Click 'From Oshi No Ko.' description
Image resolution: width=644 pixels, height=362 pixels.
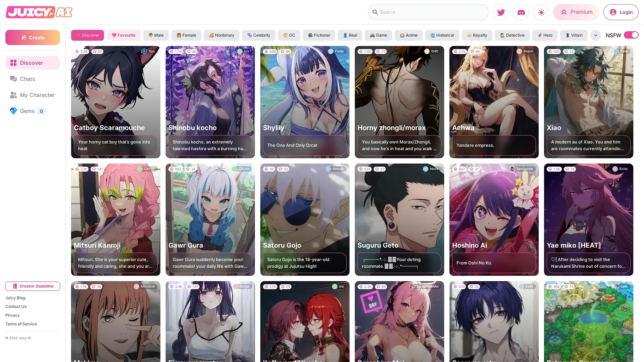click(474, 263)
